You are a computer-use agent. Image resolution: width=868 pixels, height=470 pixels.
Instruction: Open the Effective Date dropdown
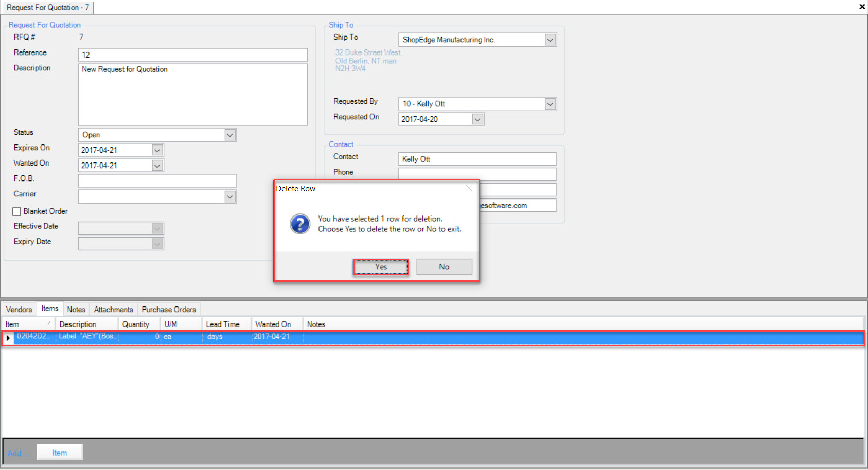click(157, 228)
